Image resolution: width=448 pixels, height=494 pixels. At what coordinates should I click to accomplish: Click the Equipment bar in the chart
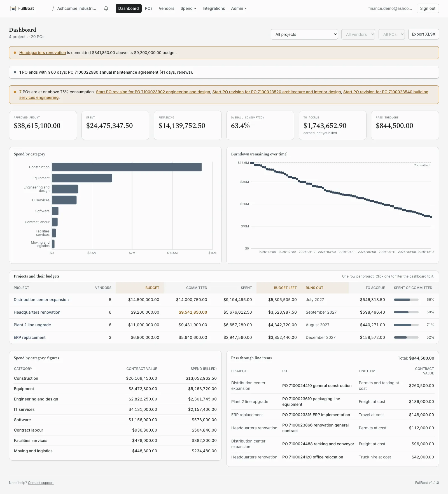[82, 178]
